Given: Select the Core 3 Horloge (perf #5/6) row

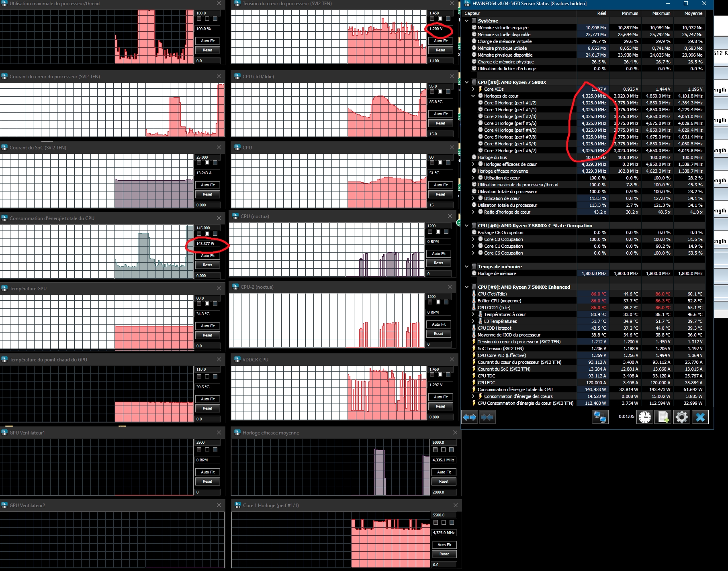Looking at the screenshot, I should pos(584,123).
